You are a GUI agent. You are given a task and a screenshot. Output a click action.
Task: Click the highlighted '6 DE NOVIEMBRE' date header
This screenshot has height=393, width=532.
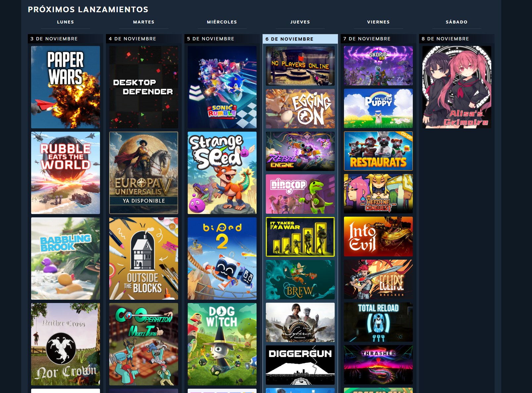click(x=300, y=39)
